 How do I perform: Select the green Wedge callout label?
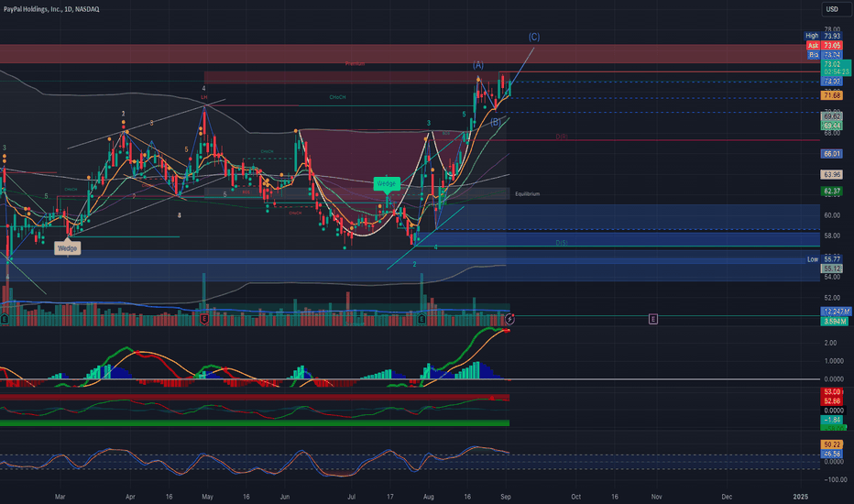click(x=386, y=183)
